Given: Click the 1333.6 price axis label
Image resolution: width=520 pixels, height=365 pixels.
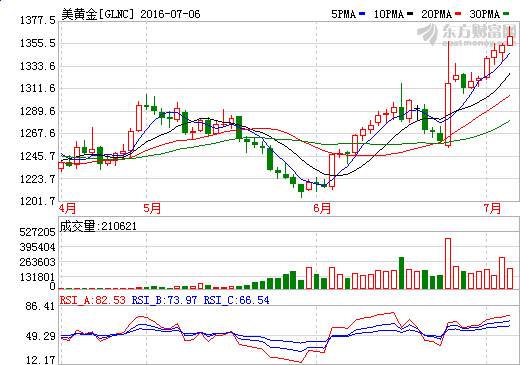Looking at the screenshot, I should [x=38, y=66].
